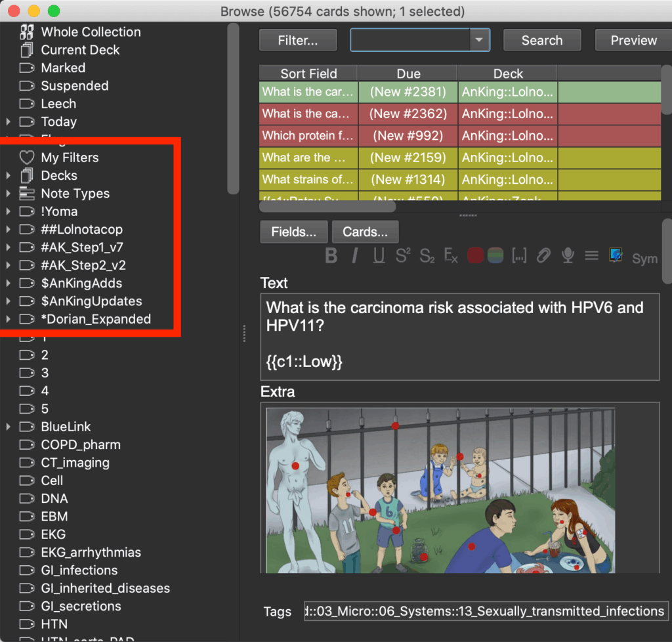Expand the Note Types tree item
This screenshot has height=642, width=672.
pyautogui.click(x=9, y=193)
